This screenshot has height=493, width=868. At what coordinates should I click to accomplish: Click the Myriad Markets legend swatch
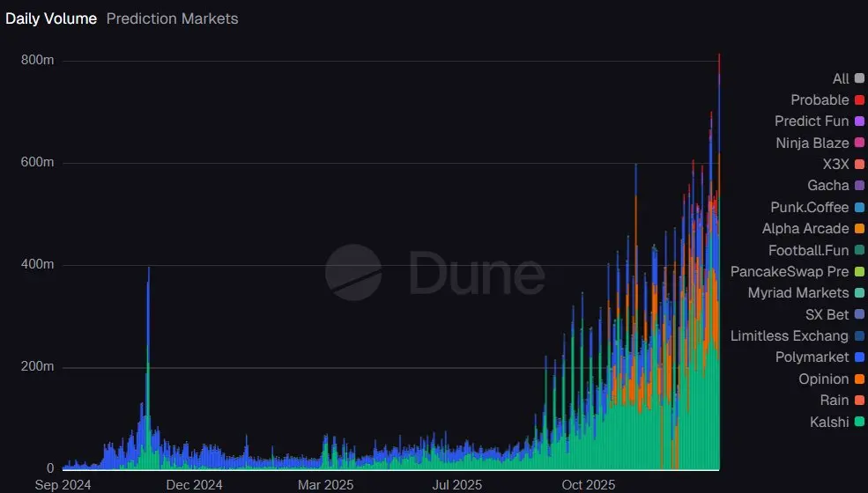[859, 292]
